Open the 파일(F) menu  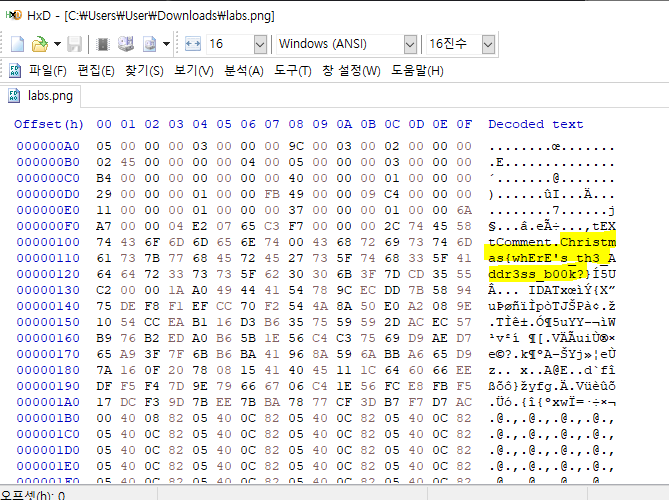pyautogui.click(x=48, y=70)
